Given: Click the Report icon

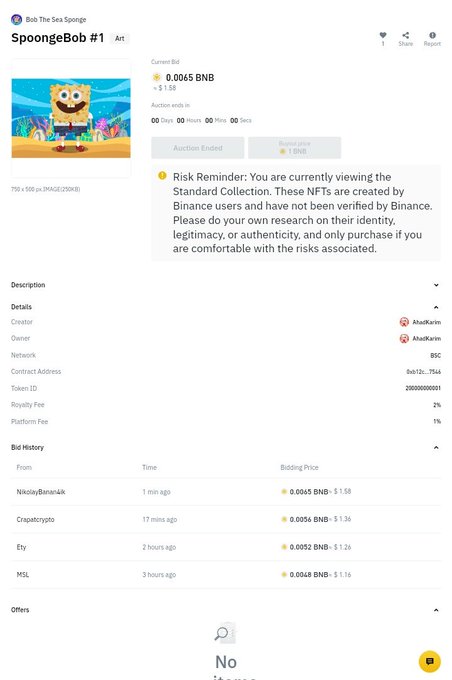Looking at the screenshot, I should pyautogui.click(x=432, y=35).
